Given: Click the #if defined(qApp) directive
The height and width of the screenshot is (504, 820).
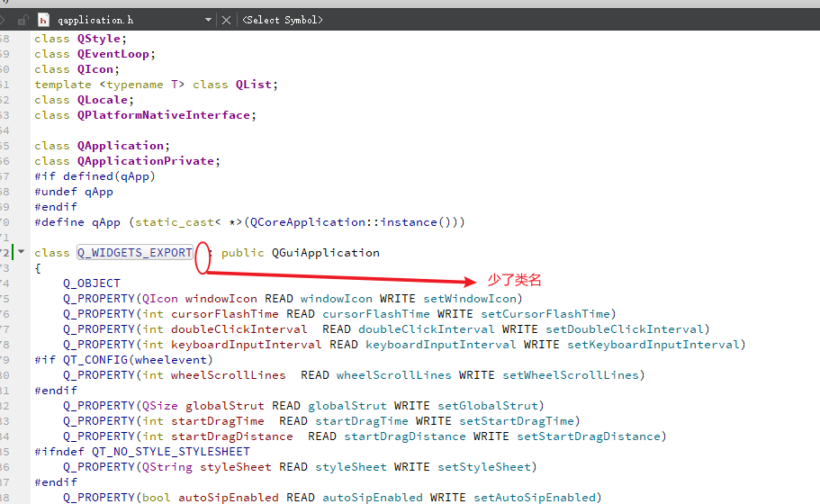Looking at the screenshot, I should (x=95, y=176).
